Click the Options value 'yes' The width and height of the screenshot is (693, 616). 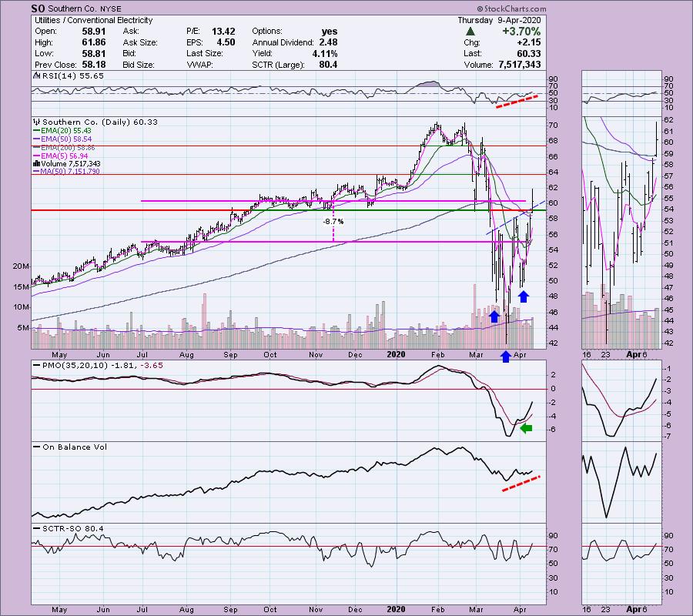(330, 32)
